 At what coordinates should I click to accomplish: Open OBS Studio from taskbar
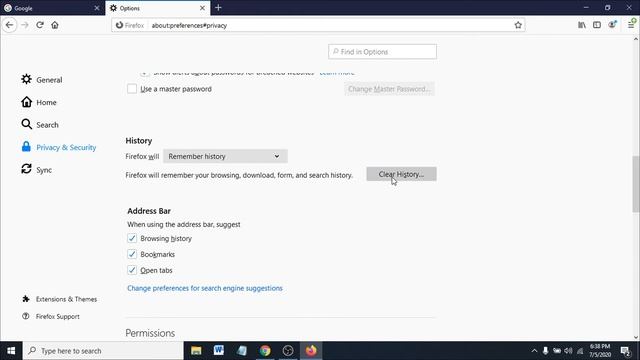[288, 351]
